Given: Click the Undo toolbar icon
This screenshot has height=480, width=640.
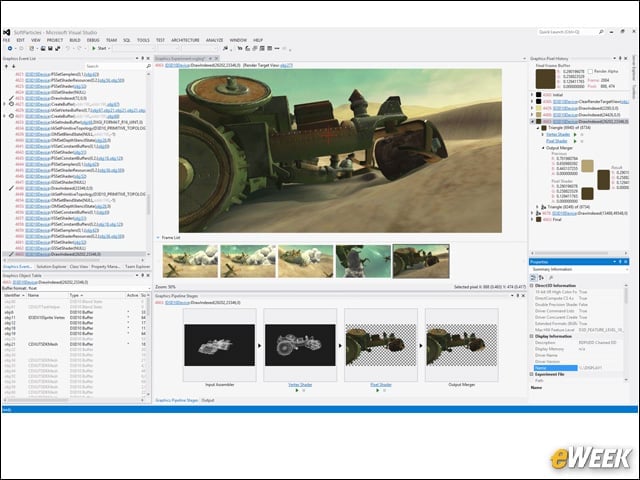Looking at the screenshot, I should [67, 48].
